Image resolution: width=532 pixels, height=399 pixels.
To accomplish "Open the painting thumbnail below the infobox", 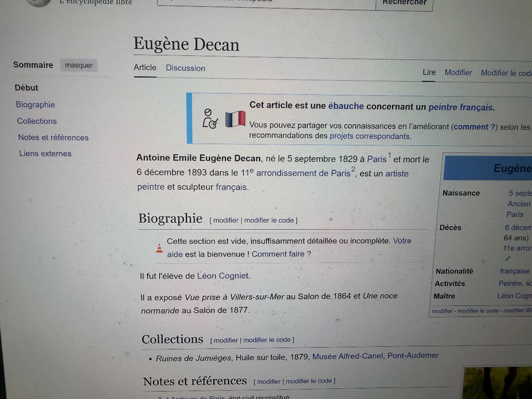I will point(497,383).
